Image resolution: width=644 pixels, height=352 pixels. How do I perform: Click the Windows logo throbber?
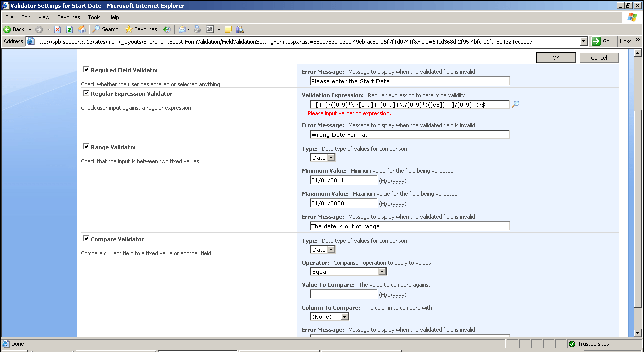[633, 17]
